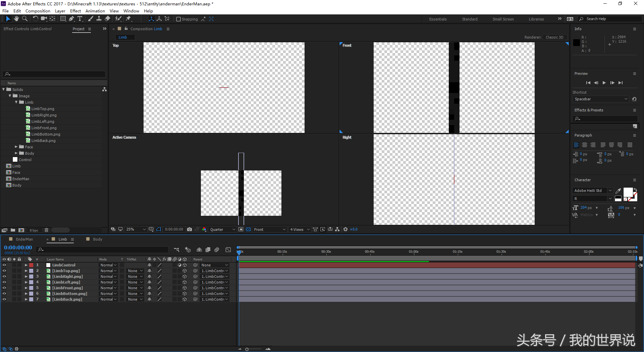Select the Puppet Pin tool
644x352 pixels.
click(128, 19)
